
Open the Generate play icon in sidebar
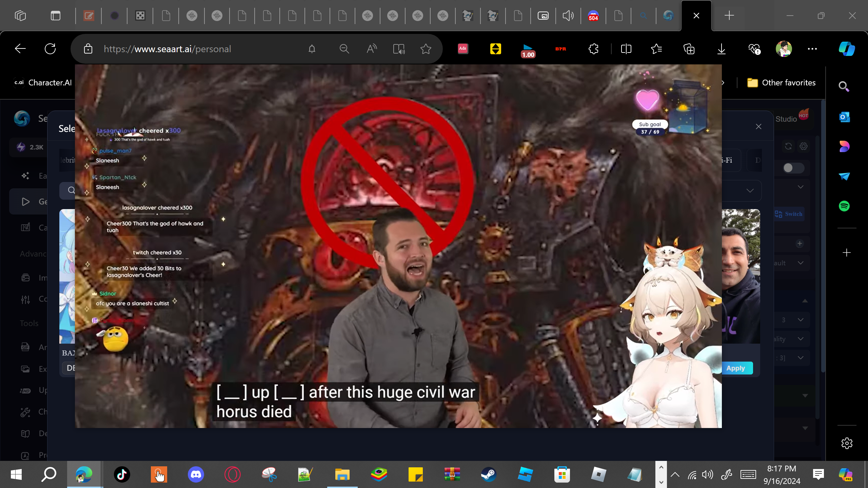[x=25, y=202]
